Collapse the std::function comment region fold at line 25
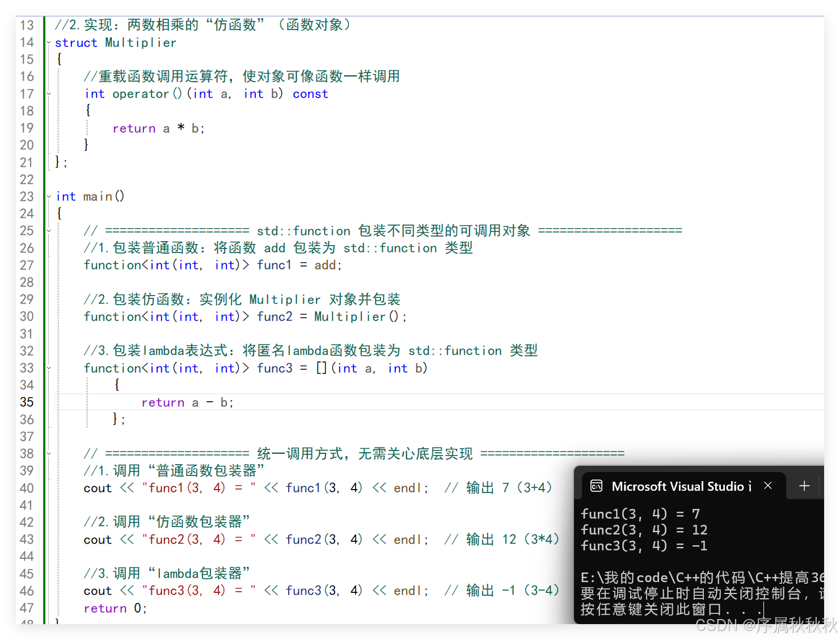 (x=48, y=230)
